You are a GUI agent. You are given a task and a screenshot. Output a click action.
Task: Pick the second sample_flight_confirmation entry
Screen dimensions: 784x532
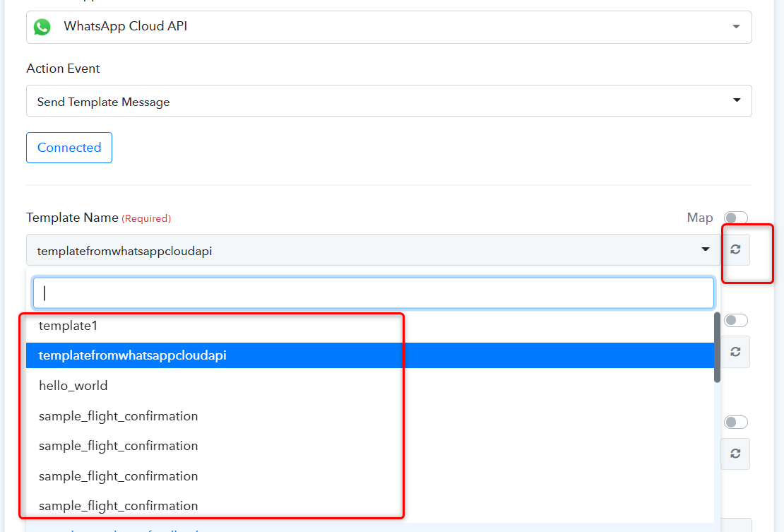click(x=370, y=446)
